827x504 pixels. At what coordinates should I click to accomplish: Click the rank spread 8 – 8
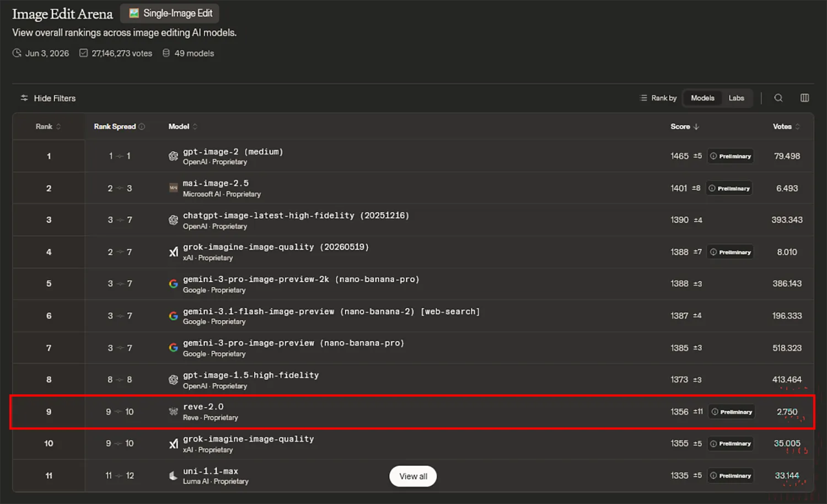pyautogui.click(x=120, y=380)
